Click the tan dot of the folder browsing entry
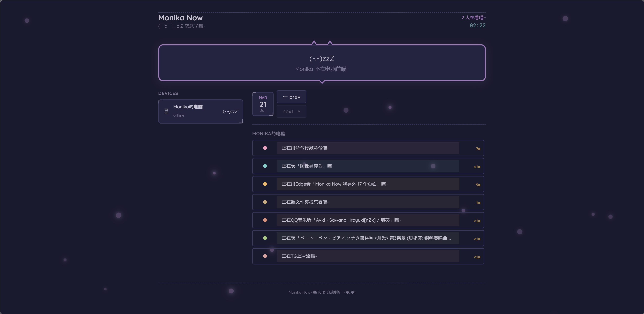The width and height of the screenshot is (644, 314). pos(265,202)
